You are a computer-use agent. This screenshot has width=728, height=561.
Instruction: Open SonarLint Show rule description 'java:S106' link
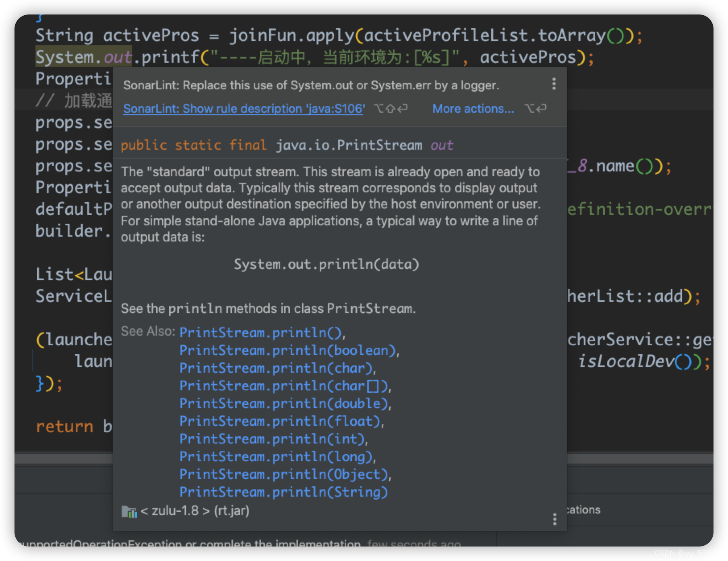(244, 109)
